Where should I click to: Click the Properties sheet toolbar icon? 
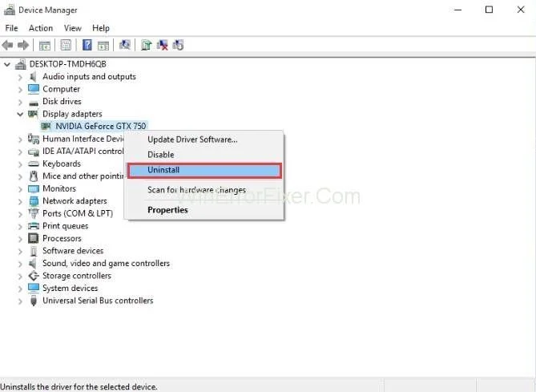click(x=66, y=45)
